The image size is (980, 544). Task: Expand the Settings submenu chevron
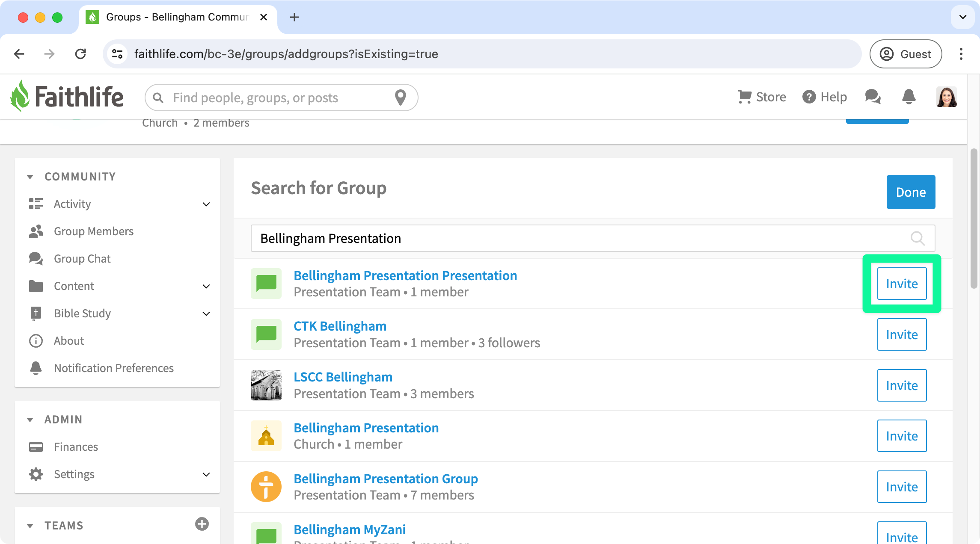(206, 474)
